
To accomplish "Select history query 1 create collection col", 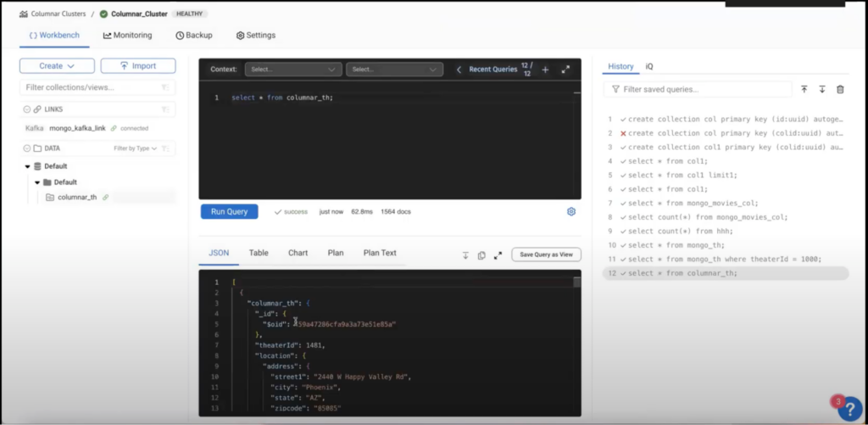I will tap(726, 119).
